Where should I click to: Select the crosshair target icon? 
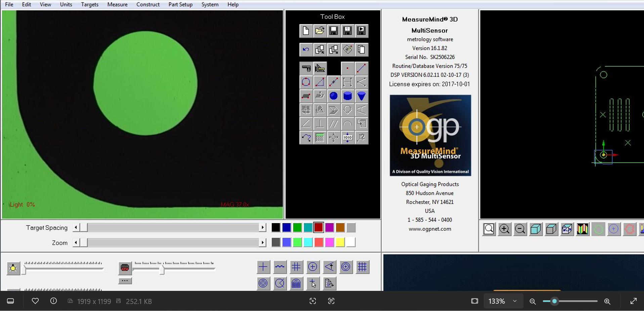[x=263, y=267]
